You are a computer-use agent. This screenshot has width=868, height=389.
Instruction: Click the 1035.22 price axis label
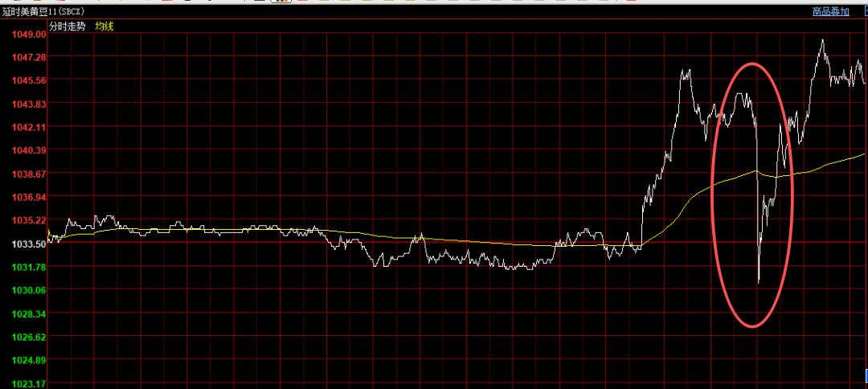(x=29, y=220)
